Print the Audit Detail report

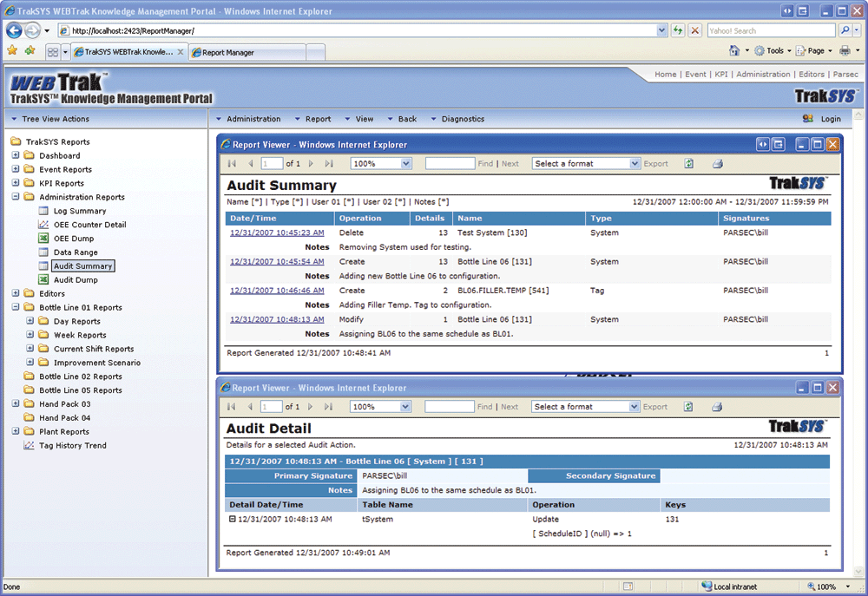point(717,406)
